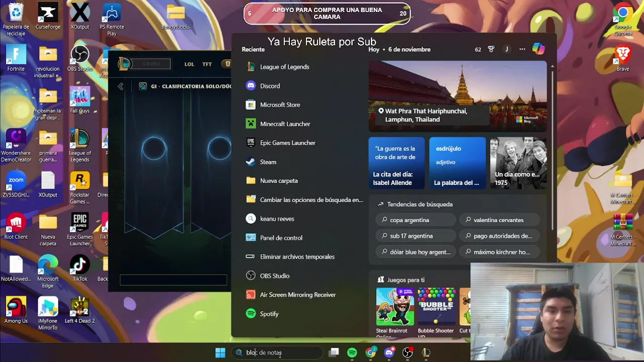
Task: Collapse League client panel with double-chevron arrow
Action: tap(121, 86)
